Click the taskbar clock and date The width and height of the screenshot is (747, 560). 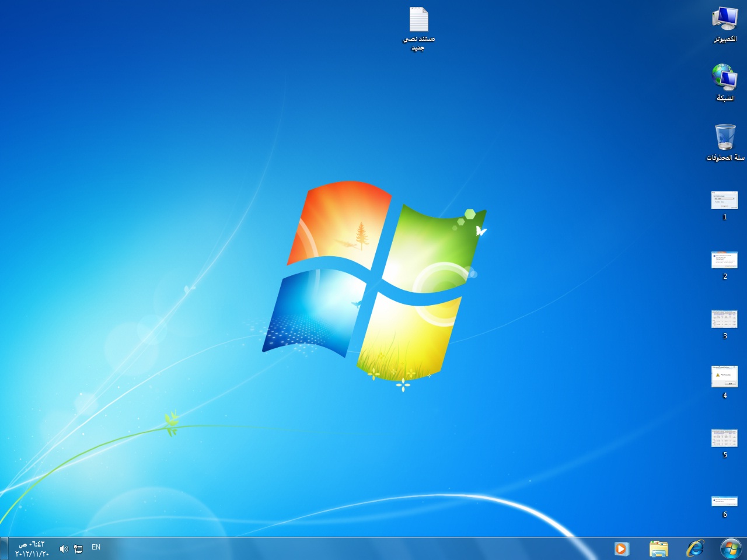32,548
